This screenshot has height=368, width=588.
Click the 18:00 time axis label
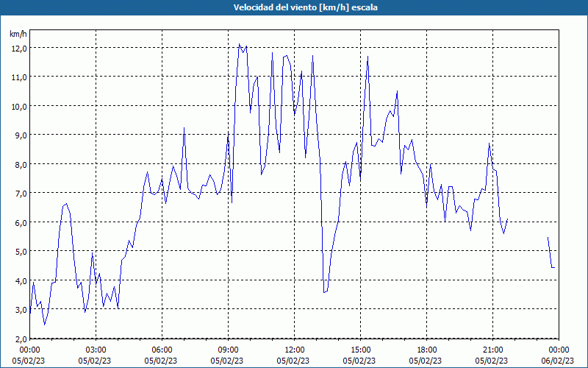(x=427, y=350)
